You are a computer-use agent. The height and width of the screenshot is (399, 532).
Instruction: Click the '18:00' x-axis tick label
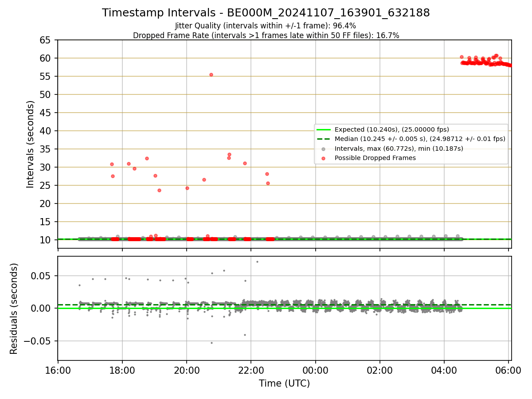[x=122, y=370]
